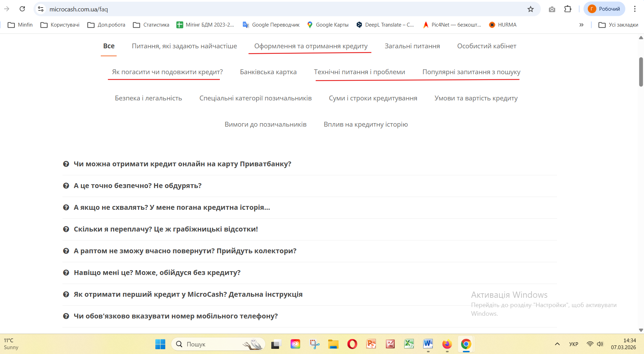Open site information icon in address bar
The height and width of the screenshot is (354, 644).
(41, 9)
